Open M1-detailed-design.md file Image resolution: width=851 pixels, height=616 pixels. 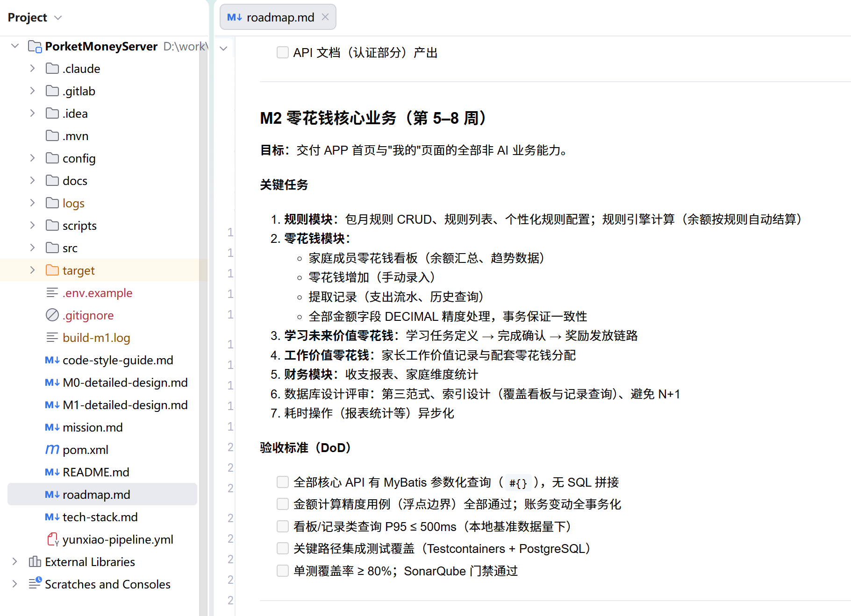[125, 405]
